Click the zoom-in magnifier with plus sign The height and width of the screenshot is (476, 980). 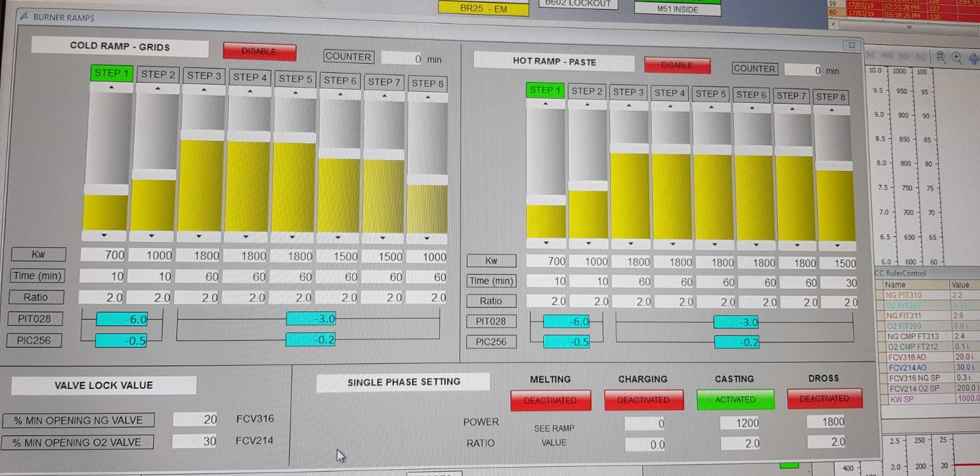point(956,58)
